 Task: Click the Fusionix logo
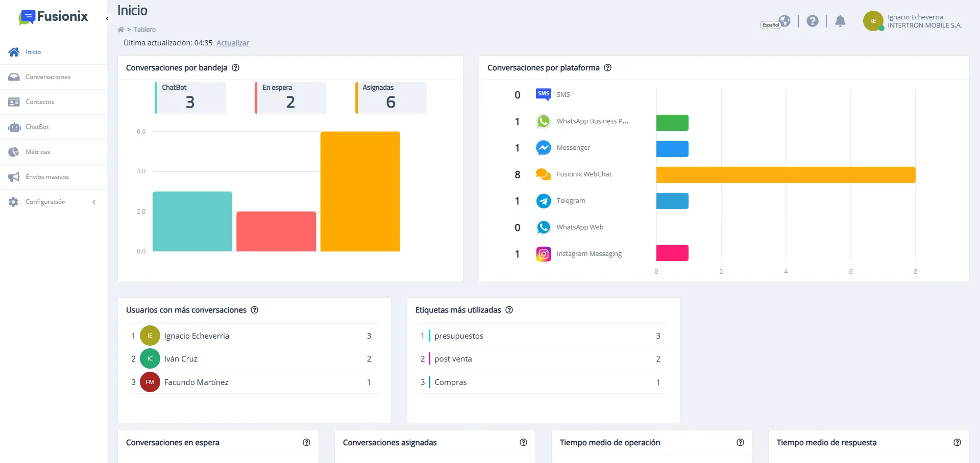[53, 17]
